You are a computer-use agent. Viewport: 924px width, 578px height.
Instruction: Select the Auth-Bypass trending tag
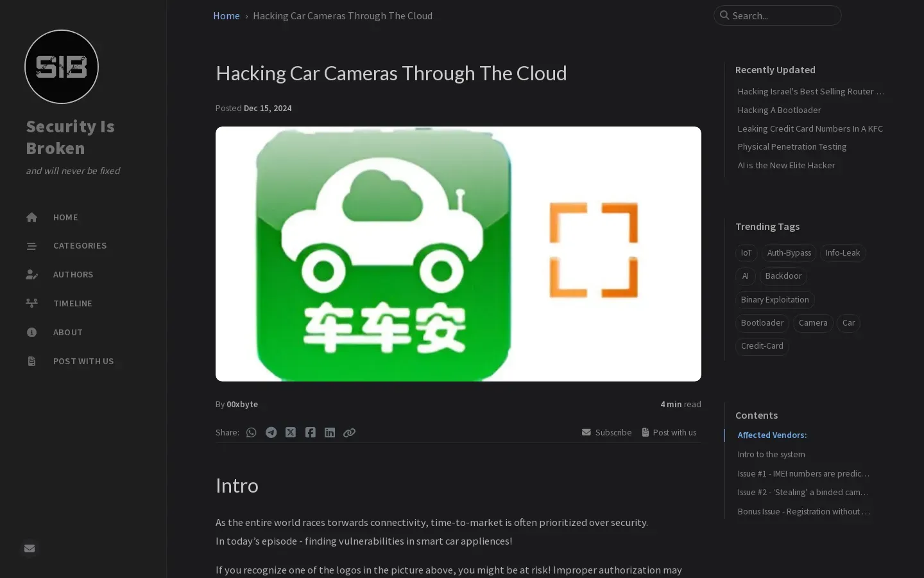pos(789,253)
